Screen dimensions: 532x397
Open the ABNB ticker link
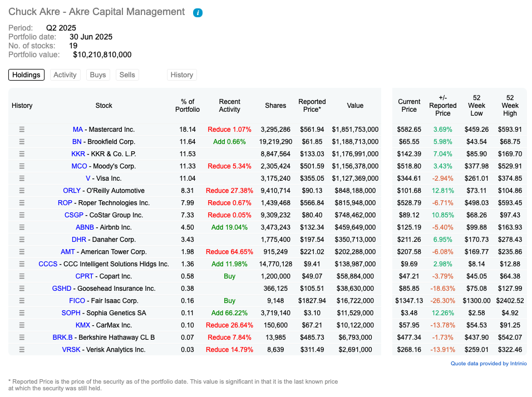(85, 227)
